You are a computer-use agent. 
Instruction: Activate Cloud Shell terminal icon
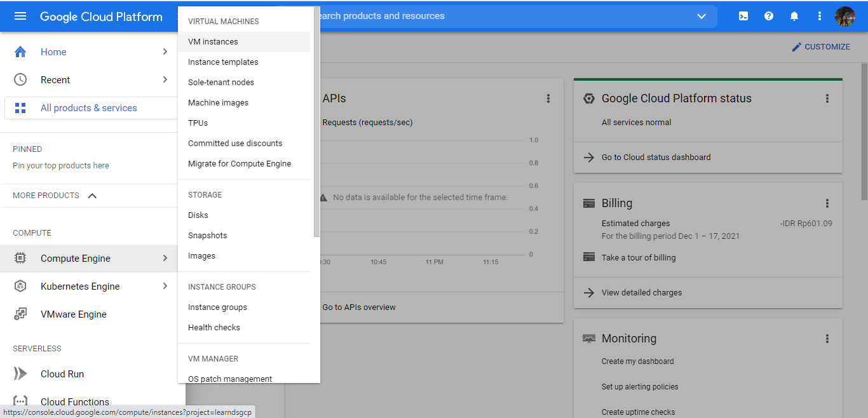(743, 16)
